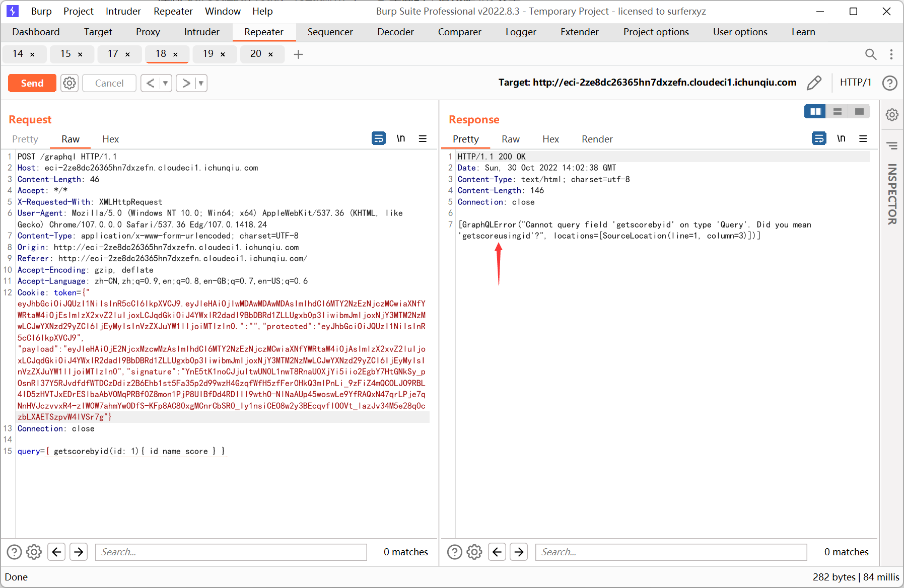Switch response view to Raw

point(511,139)
